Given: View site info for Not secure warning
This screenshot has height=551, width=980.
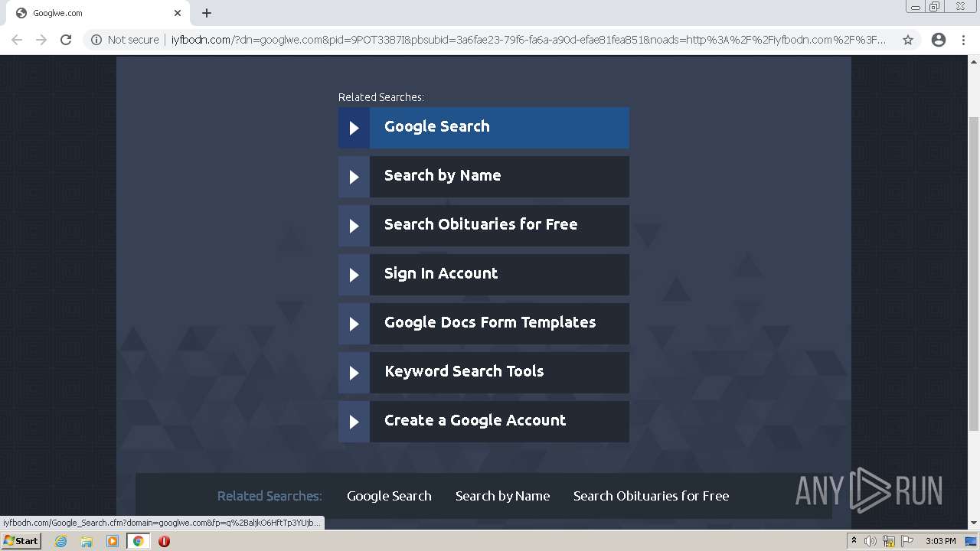Looking at the screenshot, I should coord(125,40).
